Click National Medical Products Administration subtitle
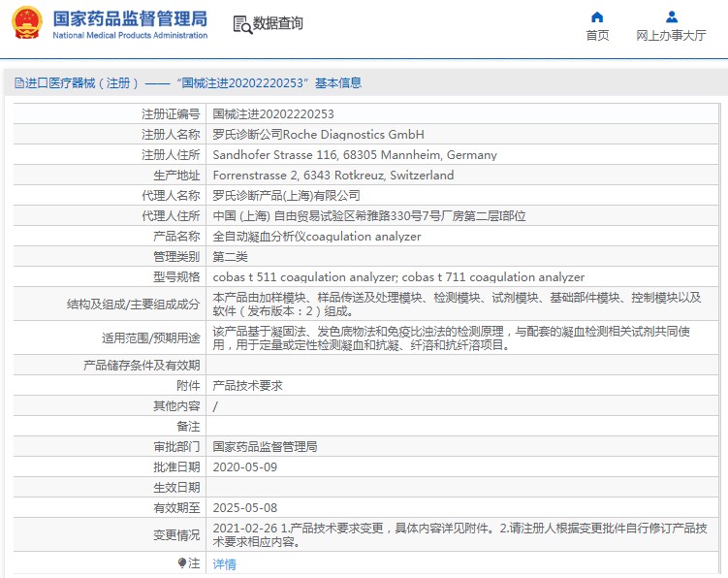This screenshot has width=728, height=578. 130,35
